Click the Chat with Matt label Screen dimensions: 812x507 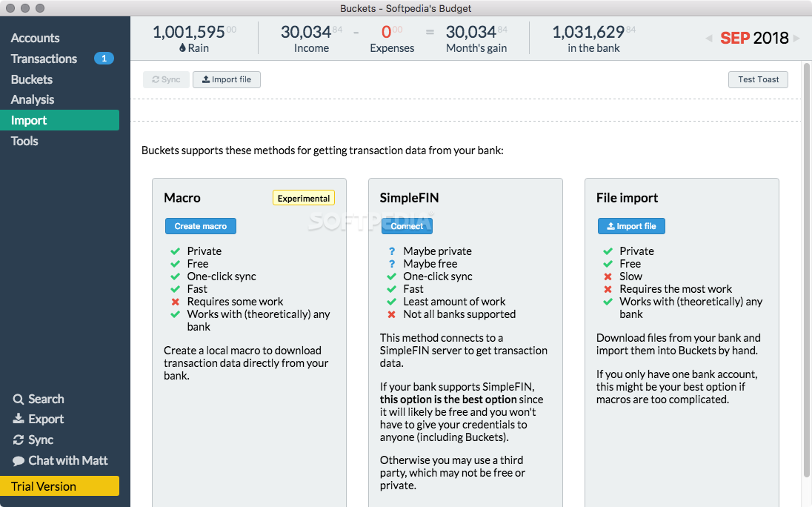(68, 460)
